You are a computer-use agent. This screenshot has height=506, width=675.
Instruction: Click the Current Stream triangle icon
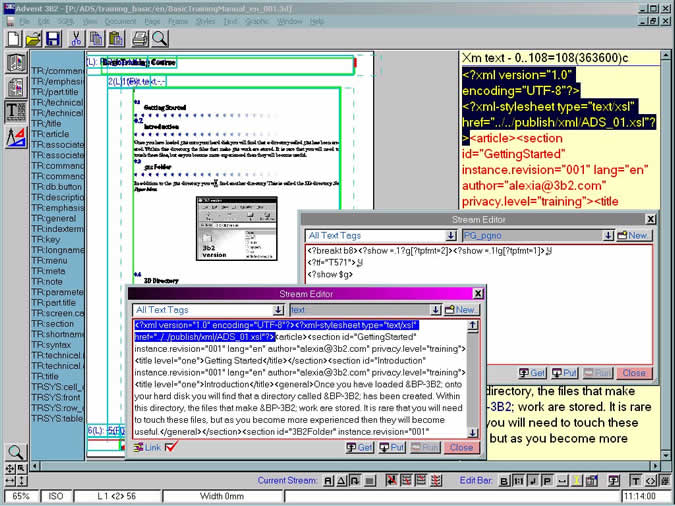pyautogui.click(x=341, y=481)
